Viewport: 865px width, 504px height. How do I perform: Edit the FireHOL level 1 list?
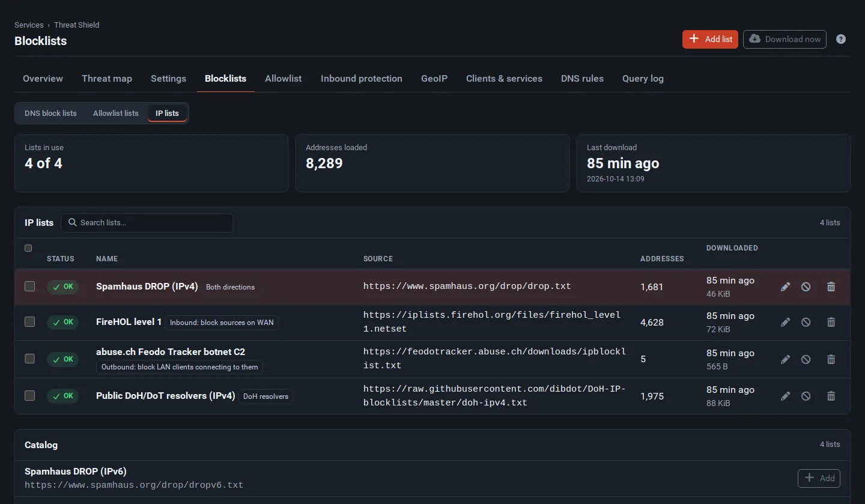point(785,322)
